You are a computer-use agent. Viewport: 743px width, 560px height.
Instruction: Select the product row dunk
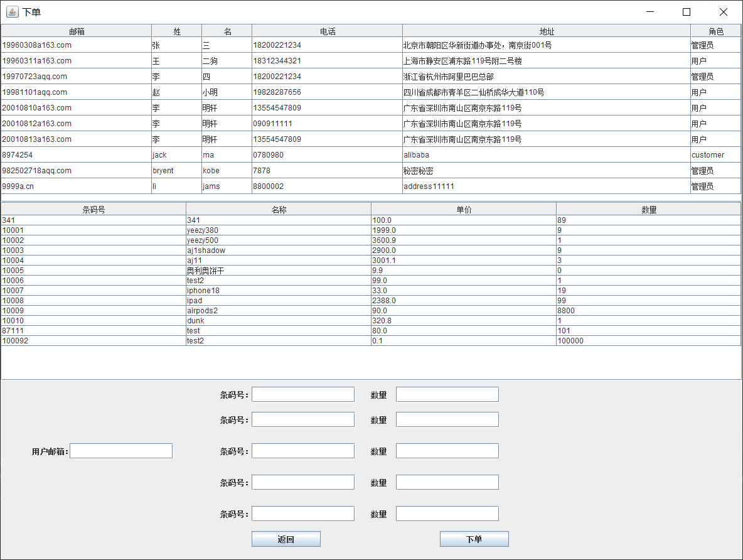point(251,320)
